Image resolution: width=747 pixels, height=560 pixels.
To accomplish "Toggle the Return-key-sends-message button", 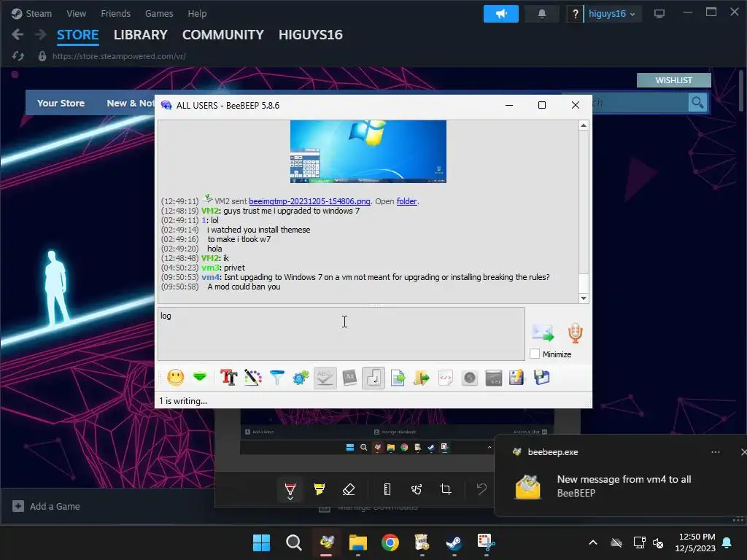I will click(373, 378).
